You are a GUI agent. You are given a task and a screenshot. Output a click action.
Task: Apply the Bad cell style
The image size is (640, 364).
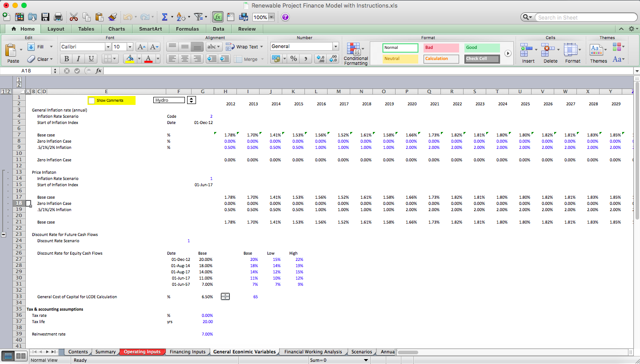click(441, 48)
